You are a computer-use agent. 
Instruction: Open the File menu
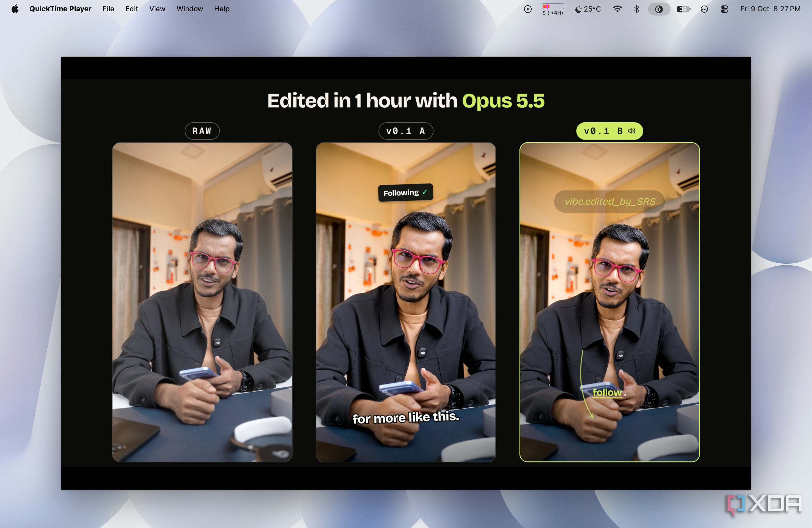(108, 9)
